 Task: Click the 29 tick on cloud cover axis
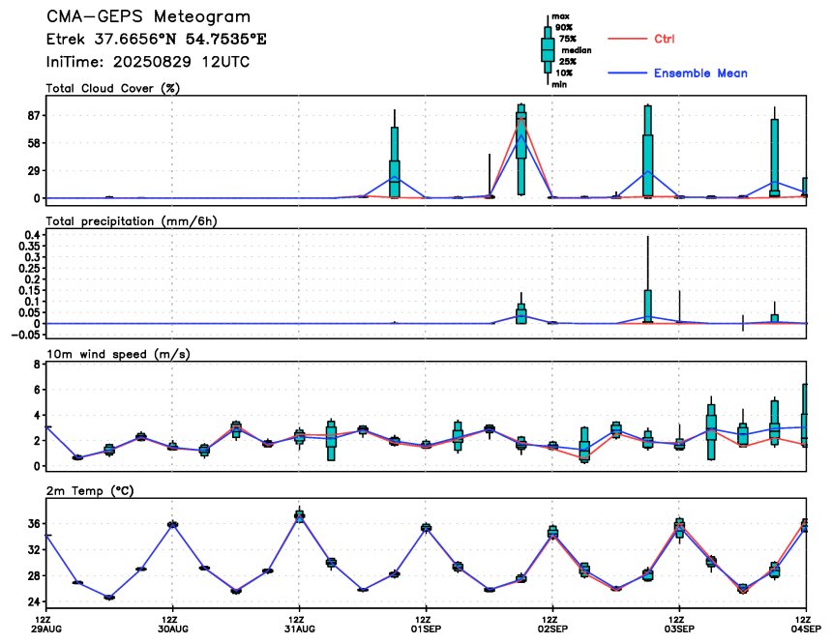[x=34, y=171]
